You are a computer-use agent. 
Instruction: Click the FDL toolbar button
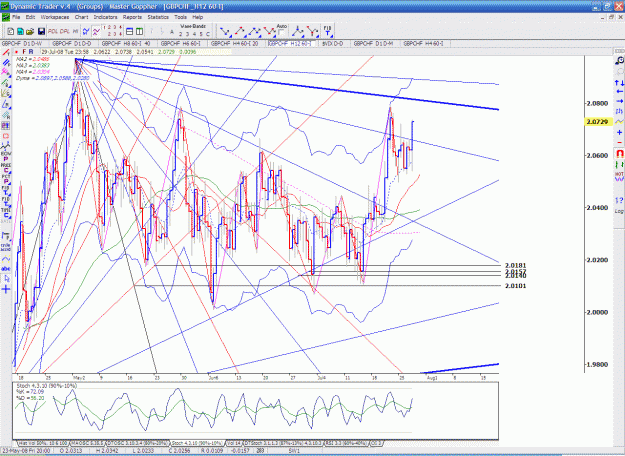click(x=53, y=31)
